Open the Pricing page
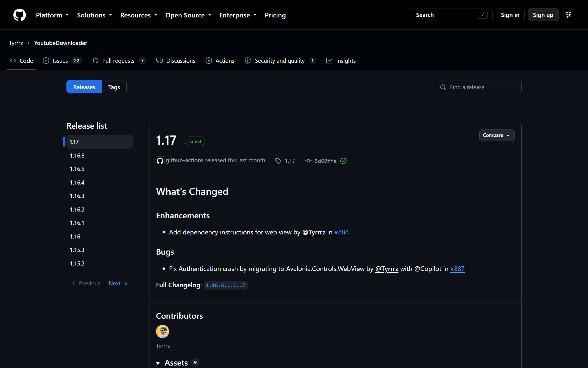Screen dimensions: 588x368 point(275,15)
